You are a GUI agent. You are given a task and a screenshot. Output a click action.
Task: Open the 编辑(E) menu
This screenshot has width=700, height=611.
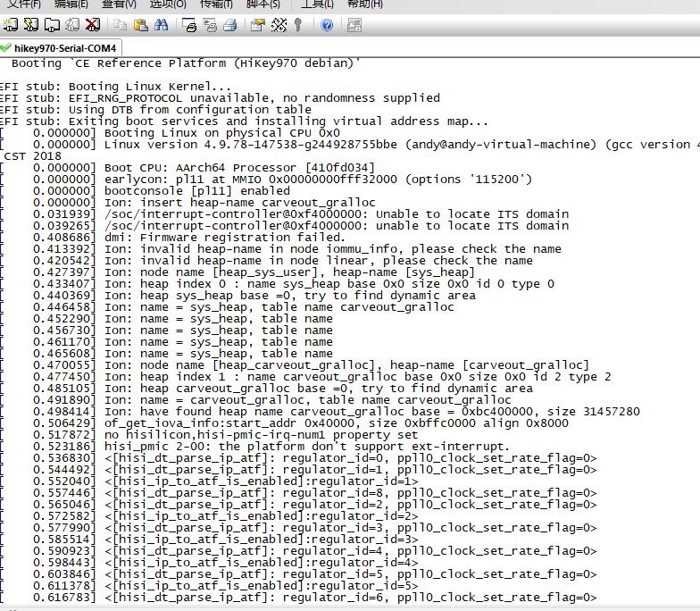tap(71, 4)
